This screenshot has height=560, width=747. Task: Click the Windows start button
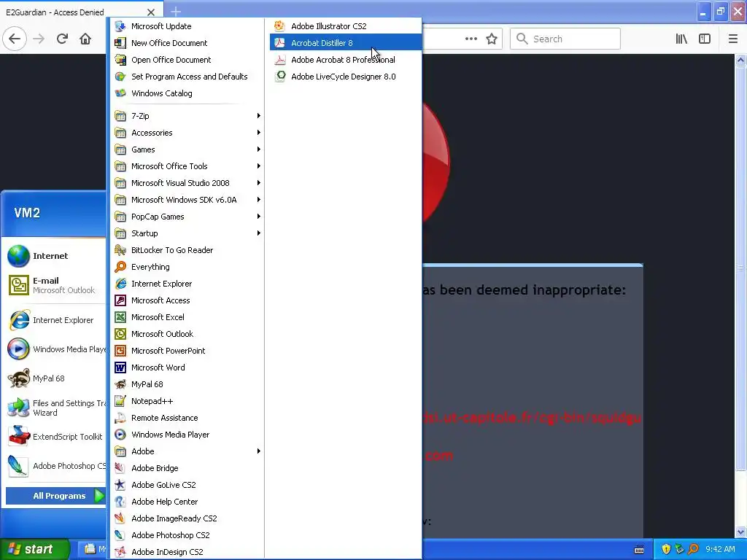34,549
